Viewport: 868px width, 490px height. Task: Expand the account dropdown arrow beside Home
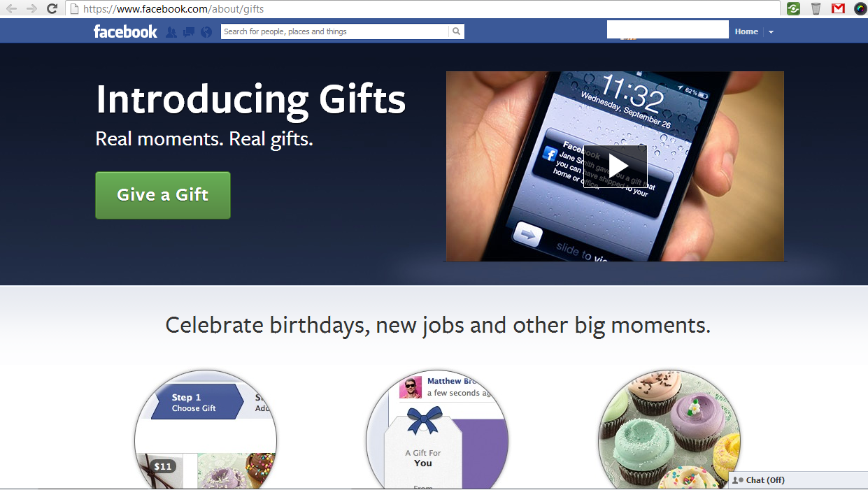771,32
